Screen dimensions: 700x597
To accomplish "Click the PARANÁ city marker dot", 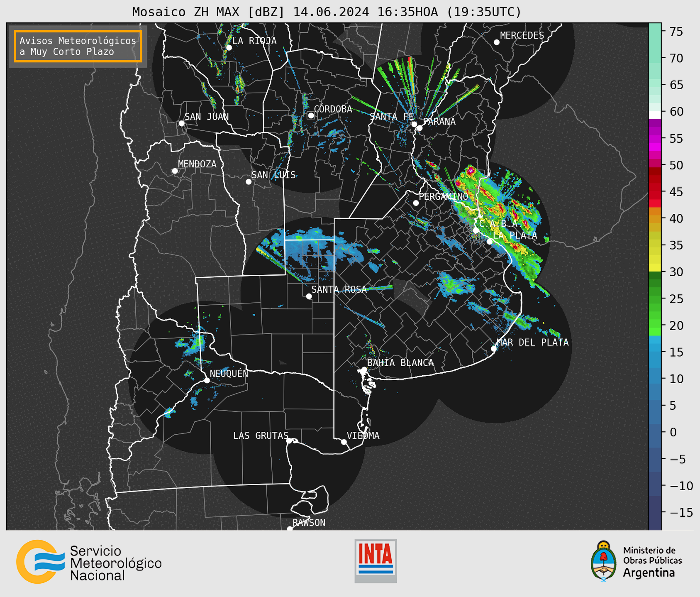I will 420,128.
